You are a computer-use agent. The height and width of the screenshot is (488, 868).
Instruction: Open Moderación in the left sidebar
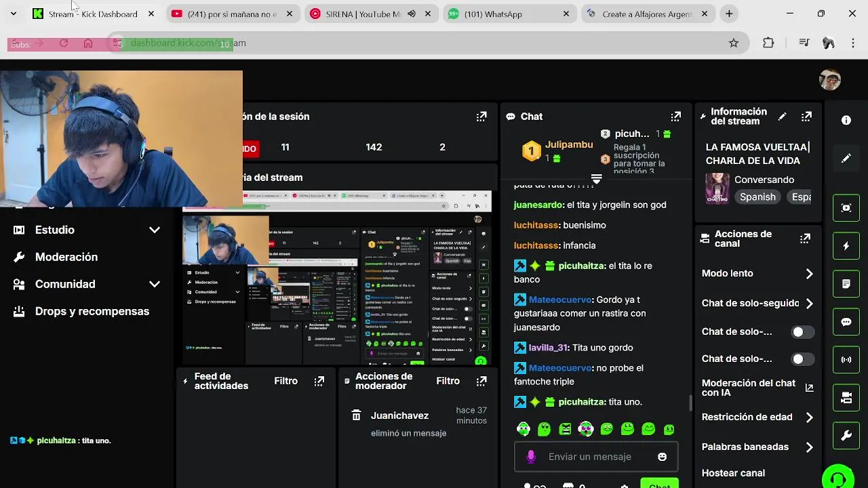pos(66,257)
